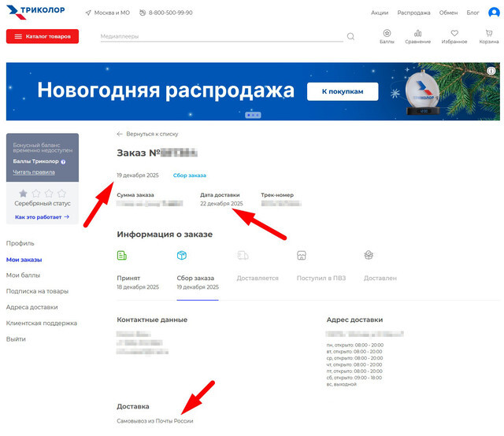Click the Вернуться к списку link
The image size is (504, 436).
(x=147, y=134)
